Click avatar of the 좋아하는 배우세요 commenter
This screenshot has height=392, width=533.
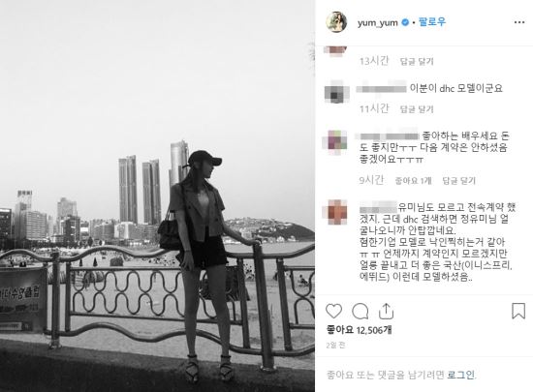[x=335, y=142]
